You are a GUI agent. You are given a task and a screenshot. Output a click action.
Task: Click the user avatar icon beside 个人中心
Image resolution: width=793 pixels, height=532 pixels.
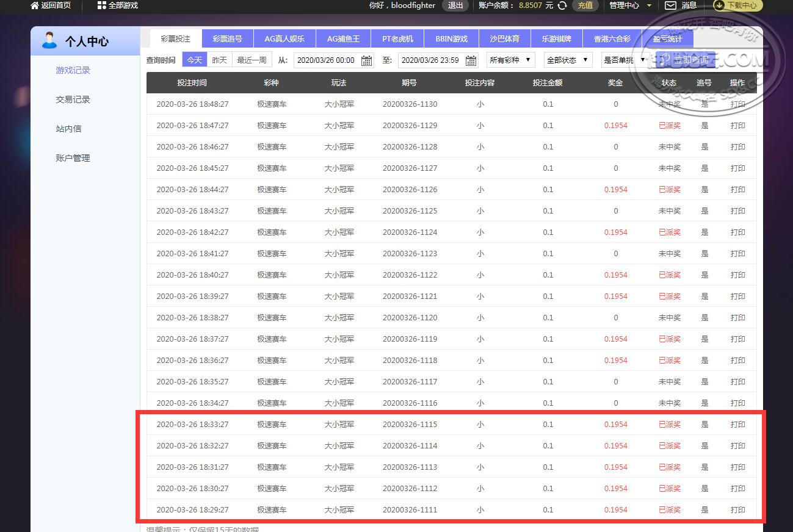(x=49, y=40)
